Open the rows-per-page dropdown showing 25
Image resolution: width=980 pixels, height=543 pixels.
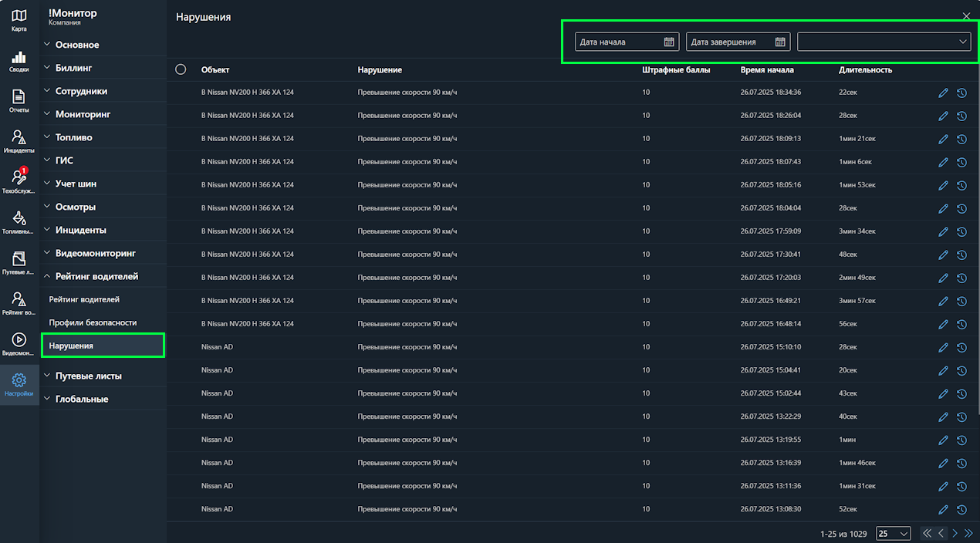pos(894,534)
